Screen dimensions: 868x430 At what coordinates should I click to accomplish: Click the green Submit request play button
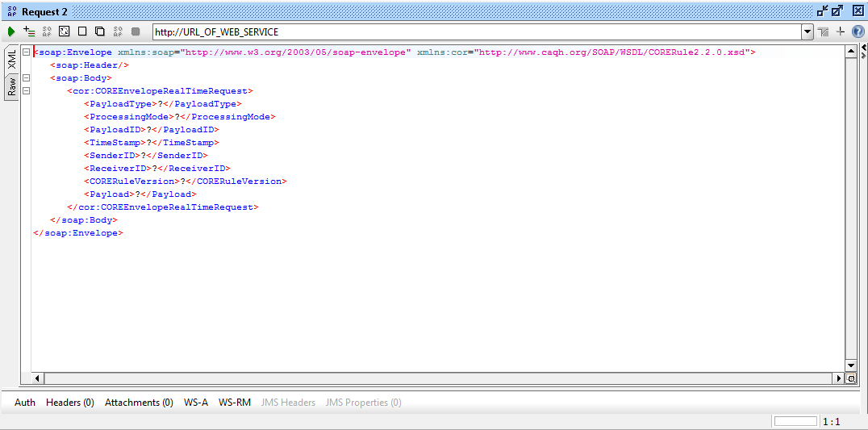11,32
